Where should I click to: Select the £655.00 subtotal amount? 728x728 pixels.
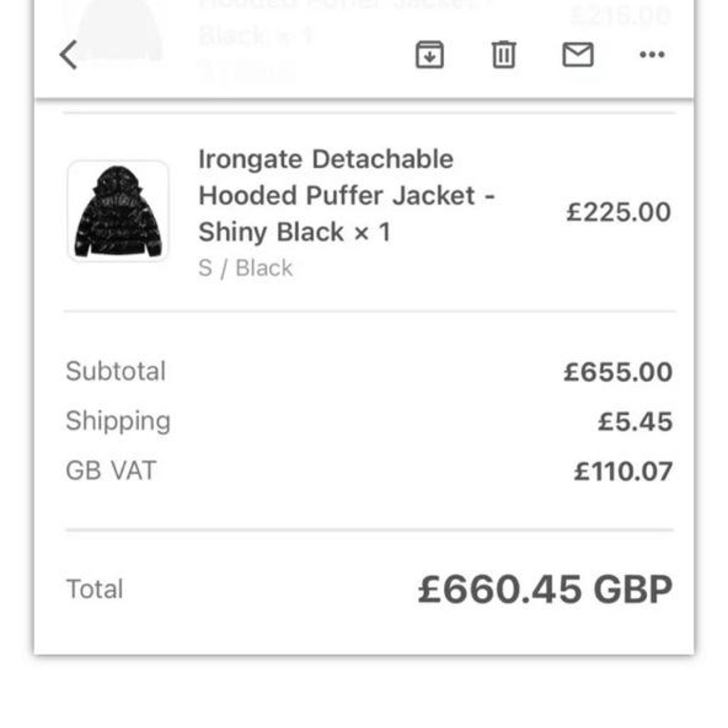pyautogui.click(x=618, y=372)
